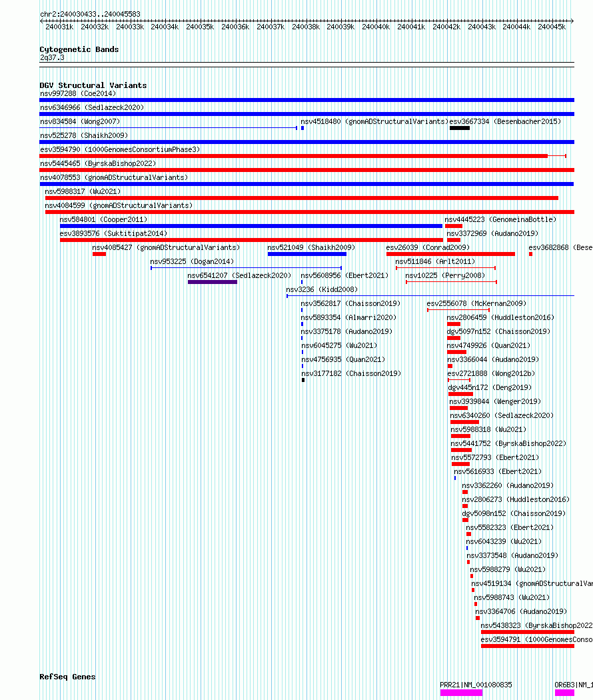This screenshot has width=593, height=700.
Task: Open nsv5616933 (Ebert2021) variant
Action: point(498,471)
